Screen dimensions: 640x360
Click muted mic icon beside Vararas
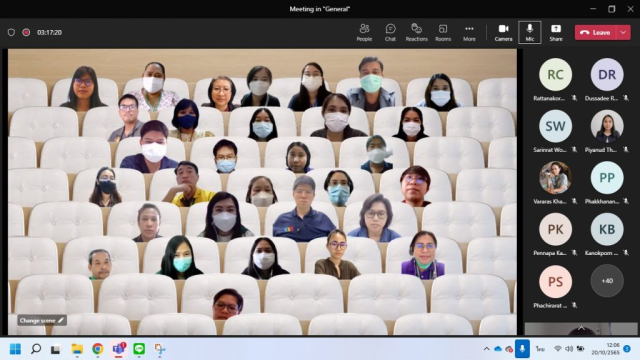click(574, 201)
